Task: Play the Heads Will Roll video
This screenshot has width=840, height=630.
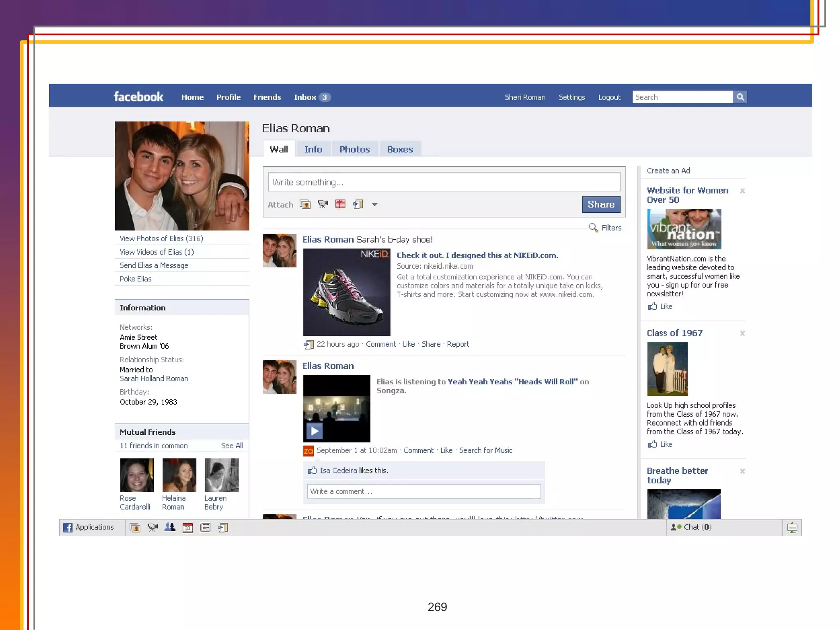Action: tap(315, 431)
